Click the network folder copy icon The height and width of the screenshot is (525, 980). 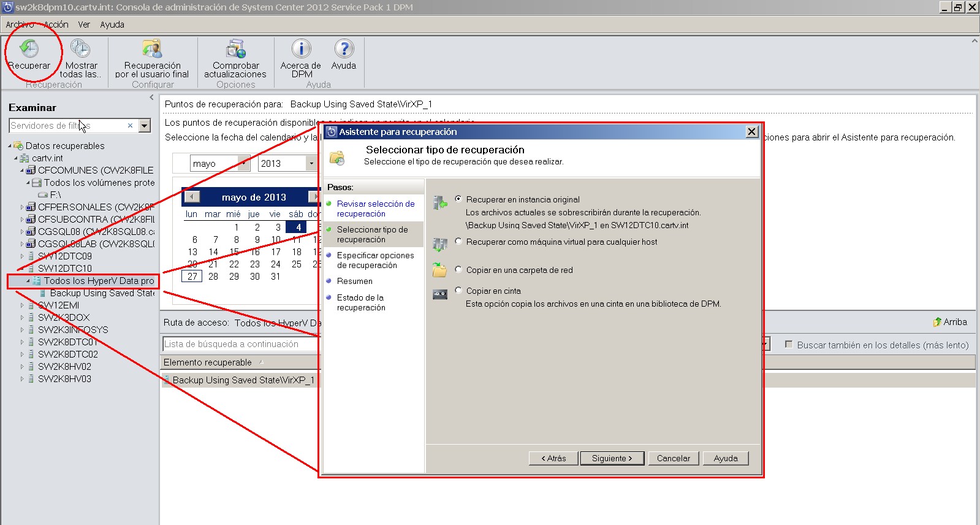pos(439,270)
